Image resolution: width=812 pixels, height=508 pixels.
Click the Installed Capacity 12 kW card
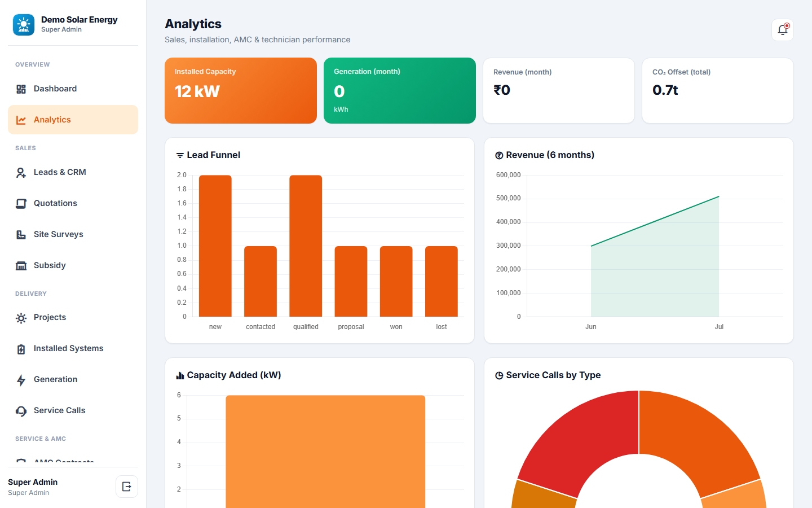coord(241,90)
